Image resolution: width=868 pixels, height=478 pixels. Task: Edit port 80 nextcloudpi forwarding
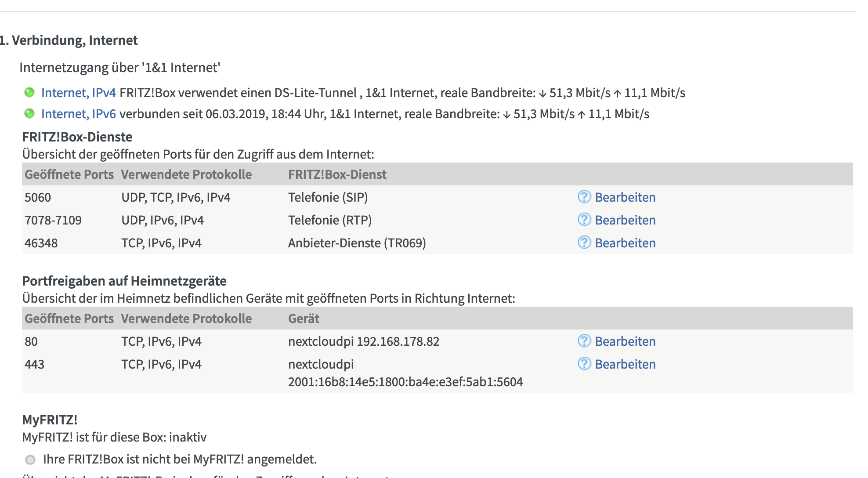pos(625,341)
